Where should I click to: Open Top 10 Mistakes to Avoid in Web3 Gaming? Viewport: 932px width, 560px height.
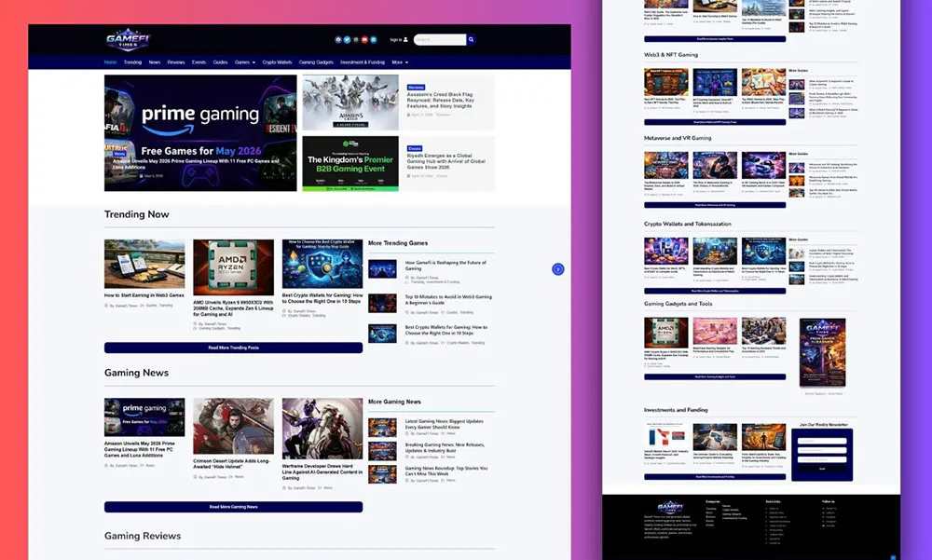pos(448,300)
